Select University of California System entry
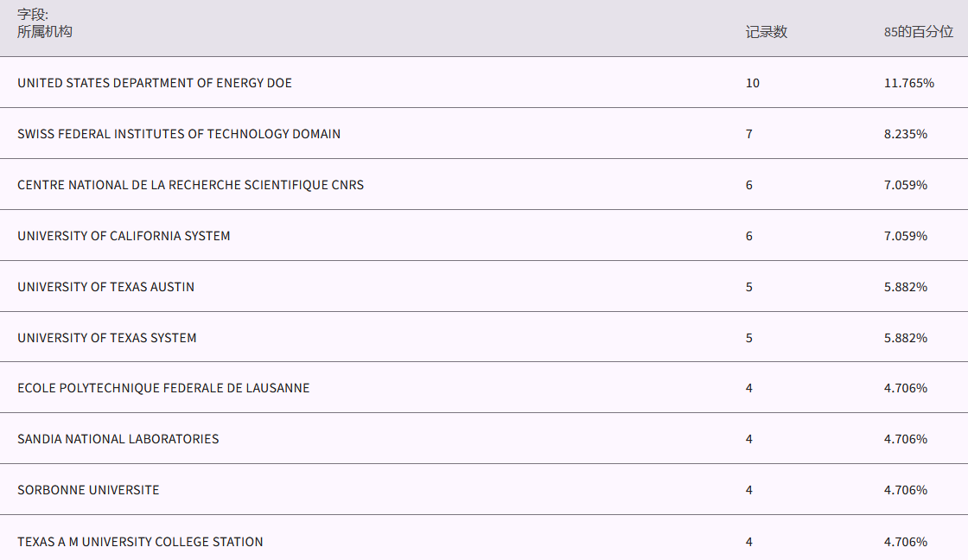The height and width of the screenshot is (560, 968). point(124,236)
